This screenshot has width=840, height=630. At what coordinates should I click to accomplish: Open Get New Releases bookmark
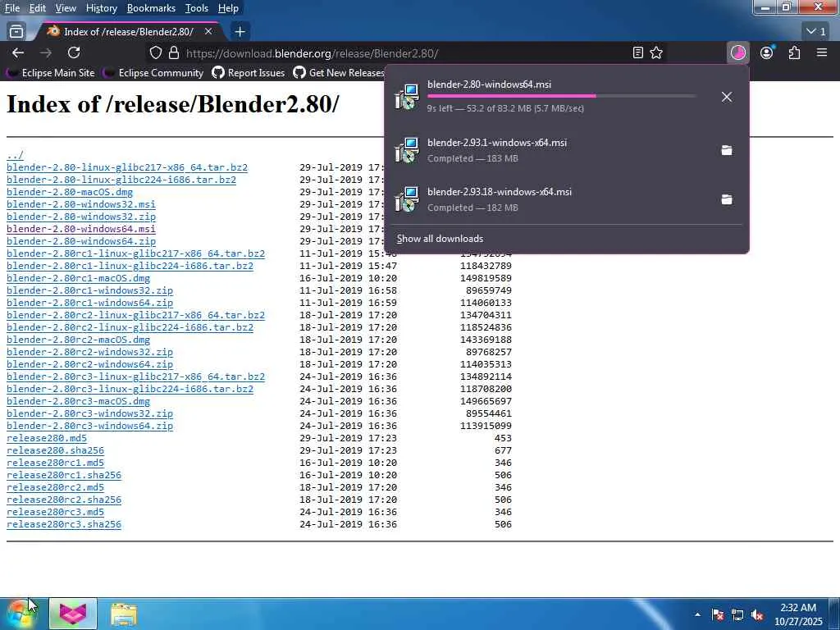(x=339, y=73)
